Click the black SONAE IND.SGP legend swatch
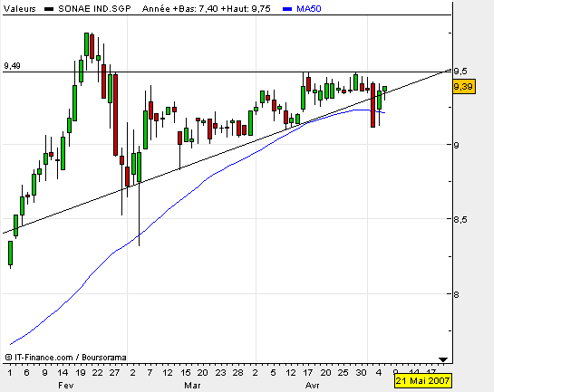 pos(49,9)
